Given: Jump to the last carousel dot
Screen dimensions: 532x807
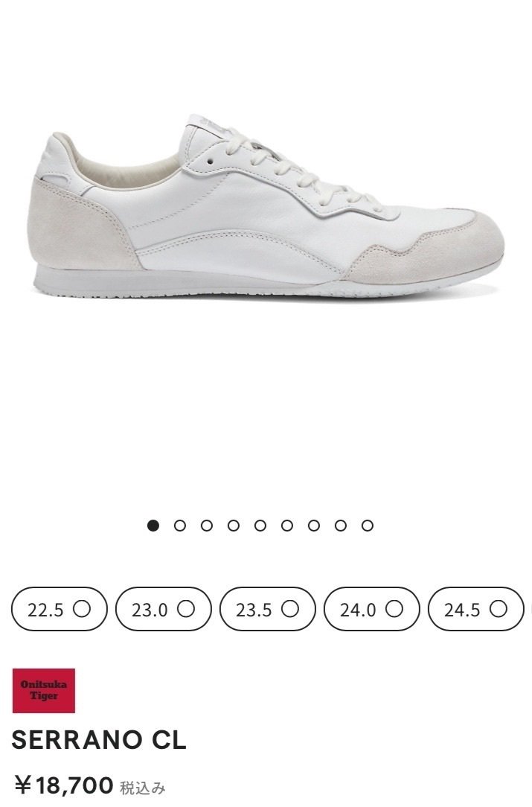Looking at the screenshot, I should point(367,526).
